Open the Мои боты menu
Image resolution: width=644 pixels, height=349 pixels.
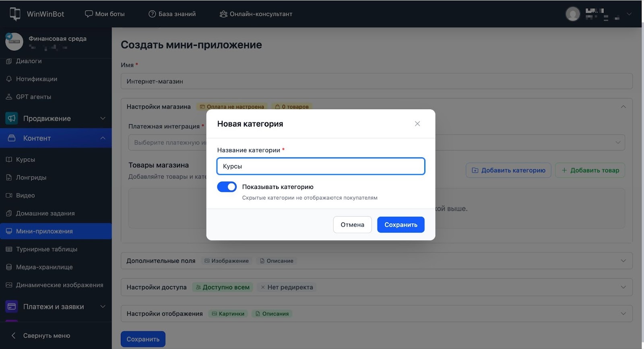tap(105, 14)
